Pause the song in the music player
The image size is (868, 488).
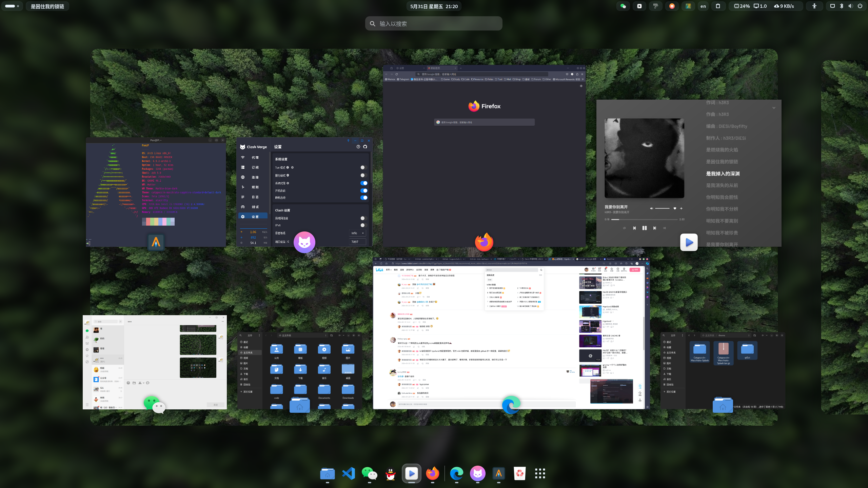(x=644, y=228)
